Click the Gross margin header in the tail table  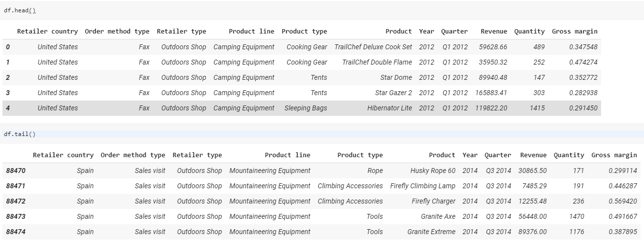614,155
